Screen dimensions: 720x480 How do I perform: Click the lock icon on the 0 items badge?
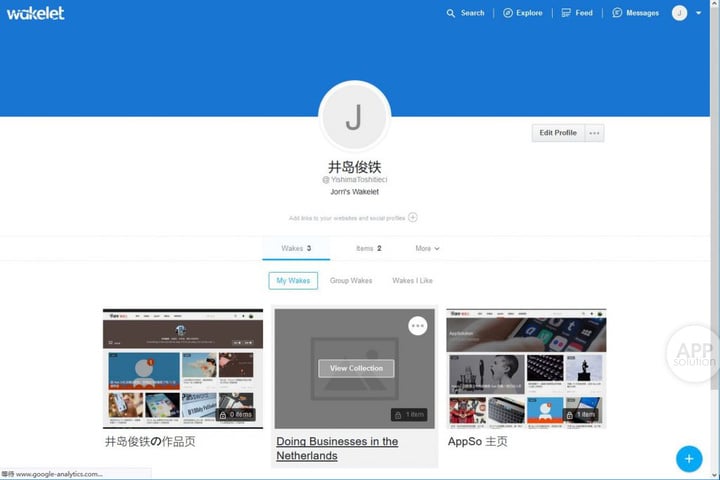tap(223, 415)
